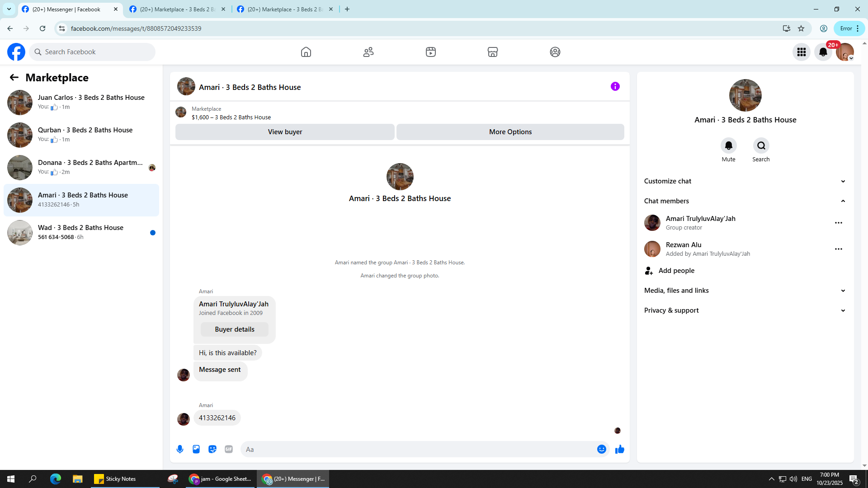Screen dimensions: 868x488
Task: Send a thumbs-up like
Action: 619,449
